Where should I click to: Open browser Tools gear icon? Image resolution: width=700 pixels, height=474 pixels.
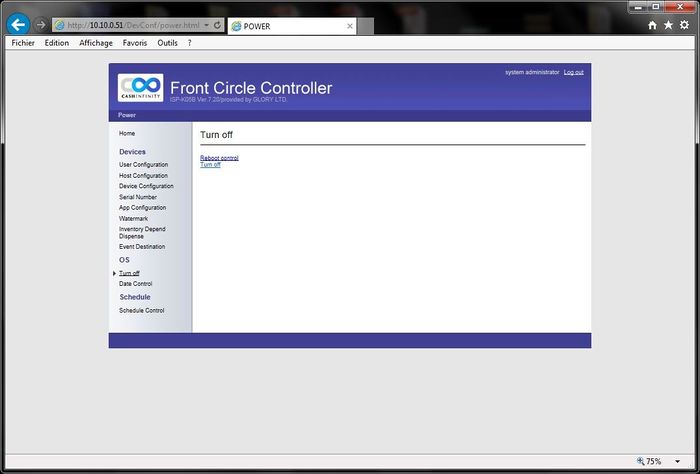(684, 25)
